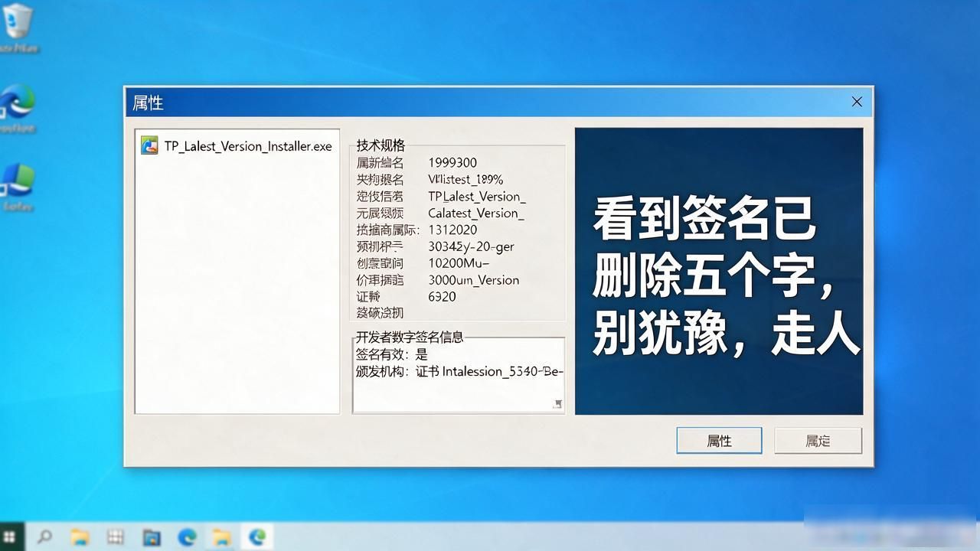Click the 技术规格 section heading
Viewport: 980px width, 551px height.
(x=381, y=145)
